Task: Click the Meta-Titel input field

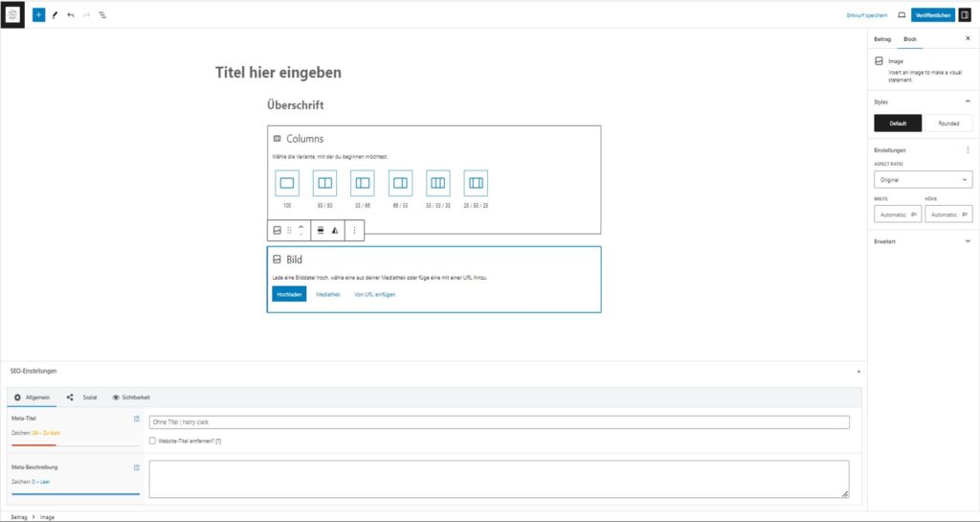Action: (500, 422)
